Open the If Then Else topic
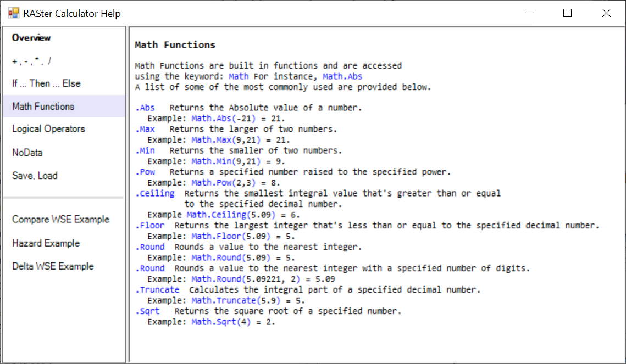Image resolution: width=626 pixels, height=364 pixels. [x=46, y=83]
